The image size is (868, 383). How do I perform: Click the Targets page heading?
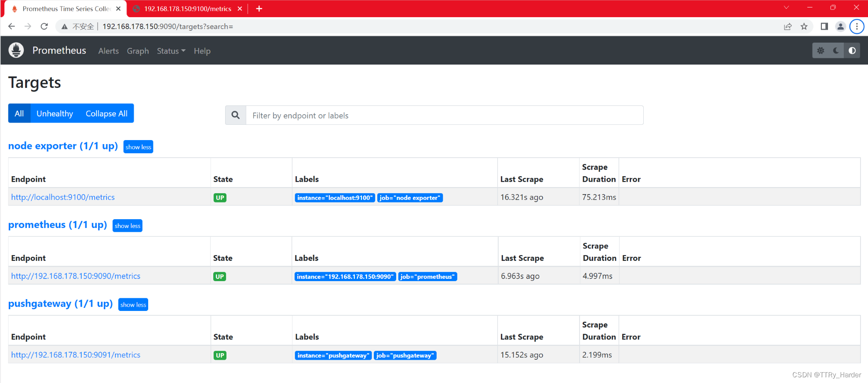coord(35,83)
